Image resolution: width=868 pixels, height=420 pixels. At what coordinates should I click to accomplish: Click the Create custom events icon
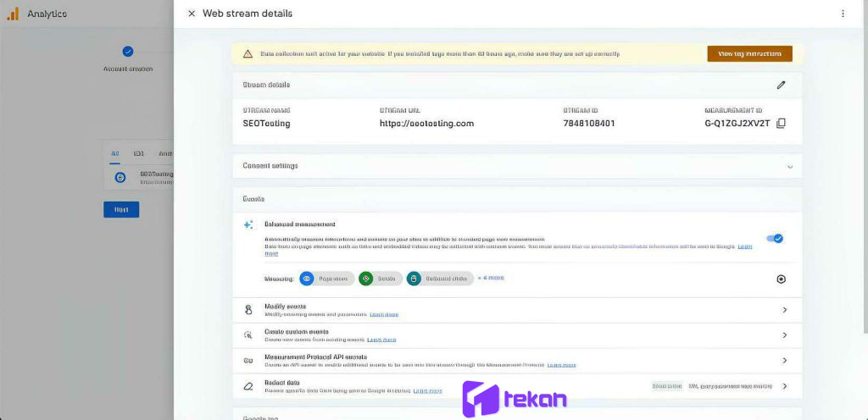click(248, 334)
